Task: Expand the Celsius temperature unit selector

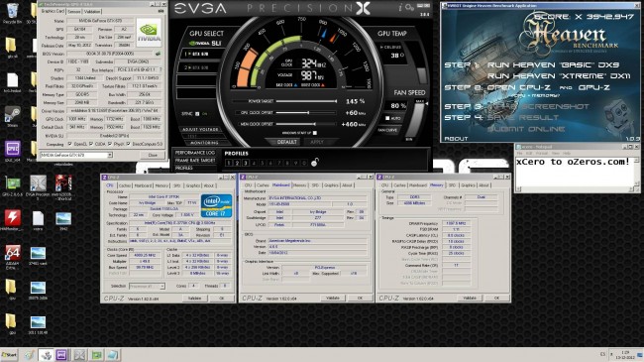Action: [x=391, y=47]
